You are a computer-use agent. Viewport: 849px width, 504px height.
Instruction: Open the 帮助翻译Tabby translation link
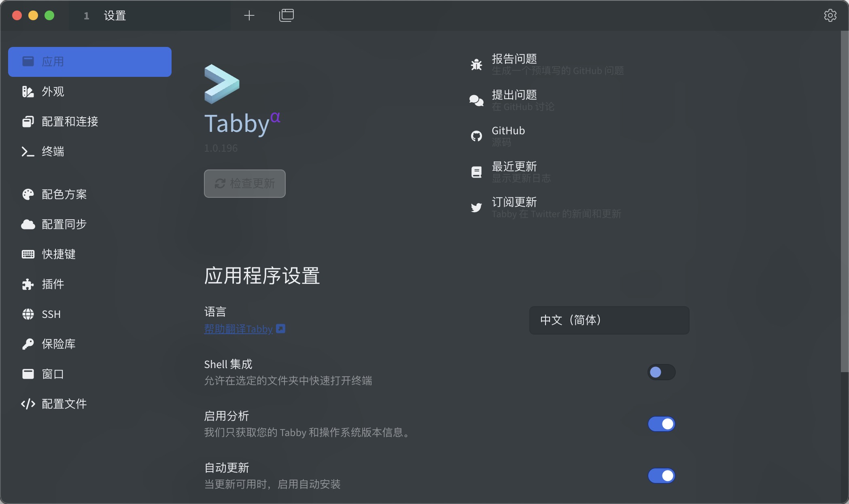click(x=238, y=329)
